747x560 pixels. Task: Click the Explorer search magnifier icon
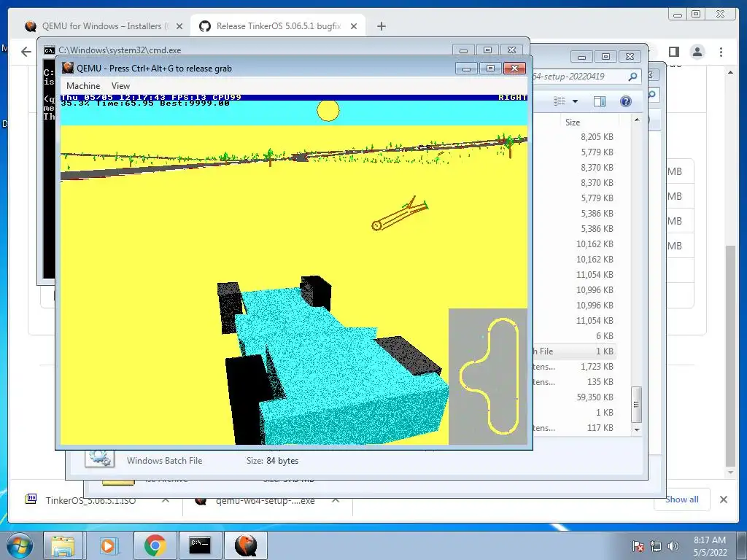[632, 76]
